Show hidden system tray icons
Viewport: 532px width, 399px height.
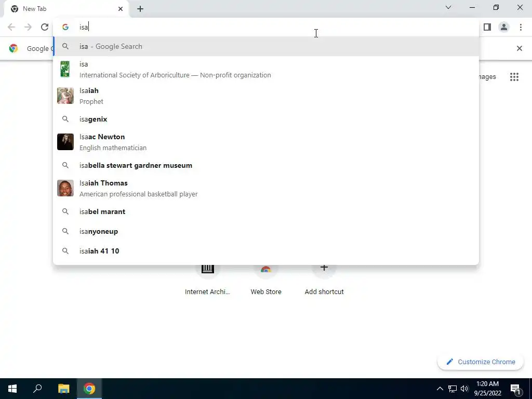tap(440, 389)
